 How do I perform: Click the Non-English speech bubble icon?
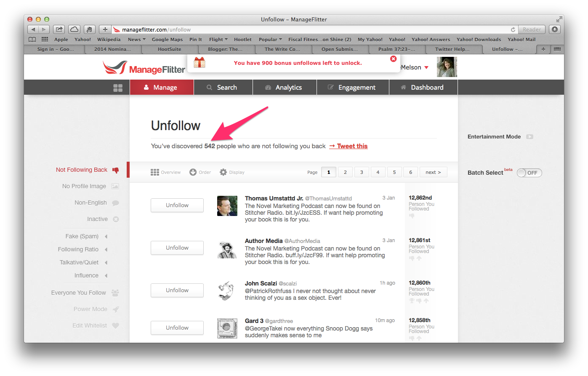115,203
